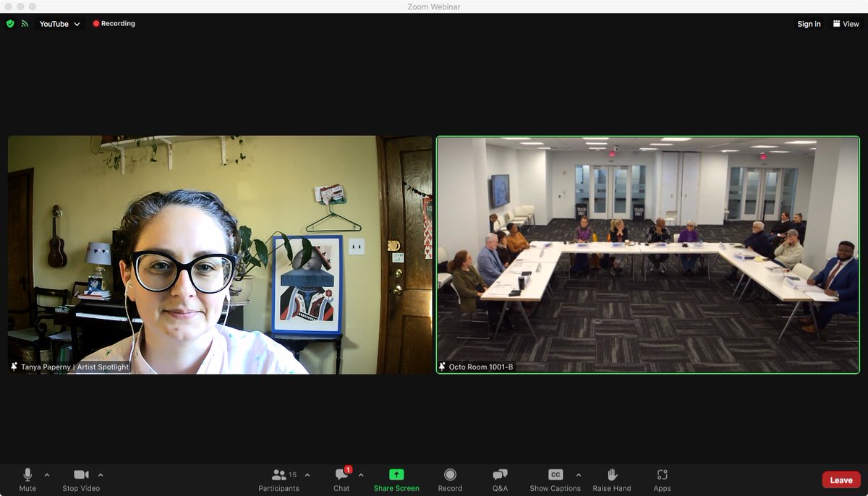Select the Octo Room 1001-B video tile
This screenshot has width=868, height=496.
pyautogui.click(x=648, y=255)
